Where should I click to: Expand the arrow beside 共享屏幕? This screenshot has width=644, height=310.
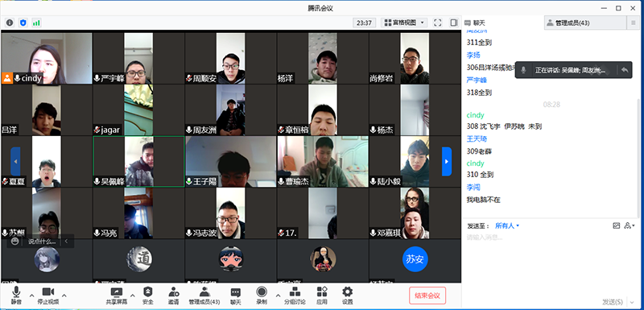click(x=132, y=296)
